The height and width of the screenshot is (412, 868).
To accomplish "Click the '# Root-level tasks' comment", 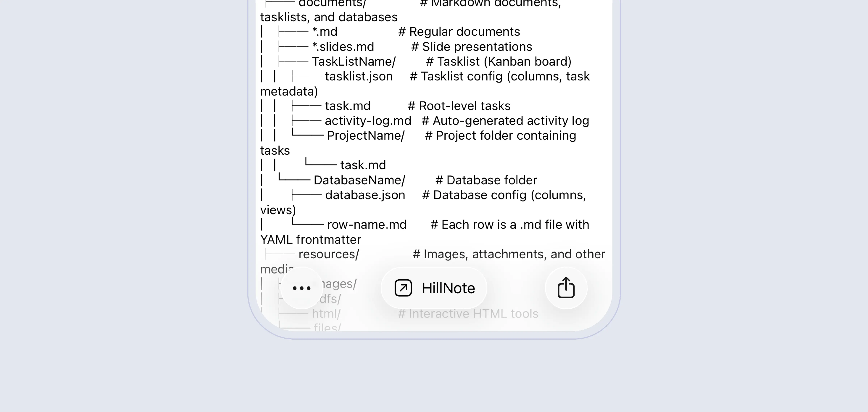I will 459,106.
